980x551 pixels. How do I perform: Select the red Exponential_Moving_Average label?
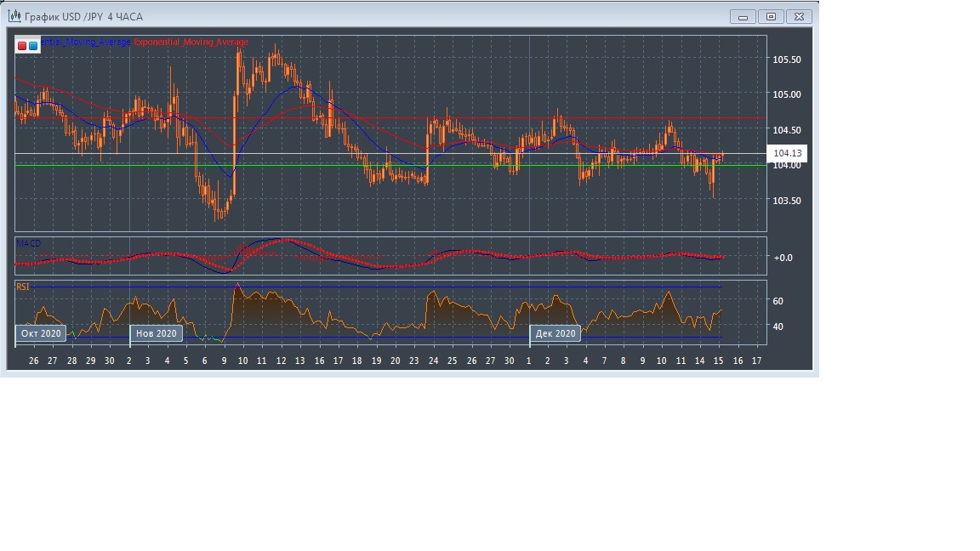click(191, 42)
